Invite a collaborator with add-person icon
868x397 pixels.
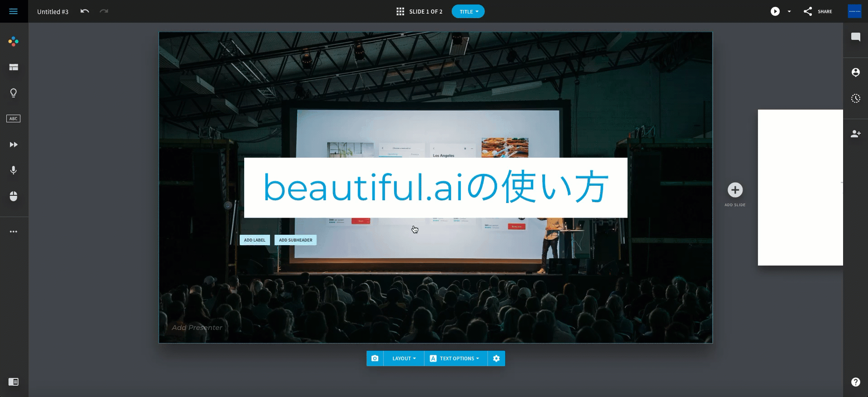(856, 134)
